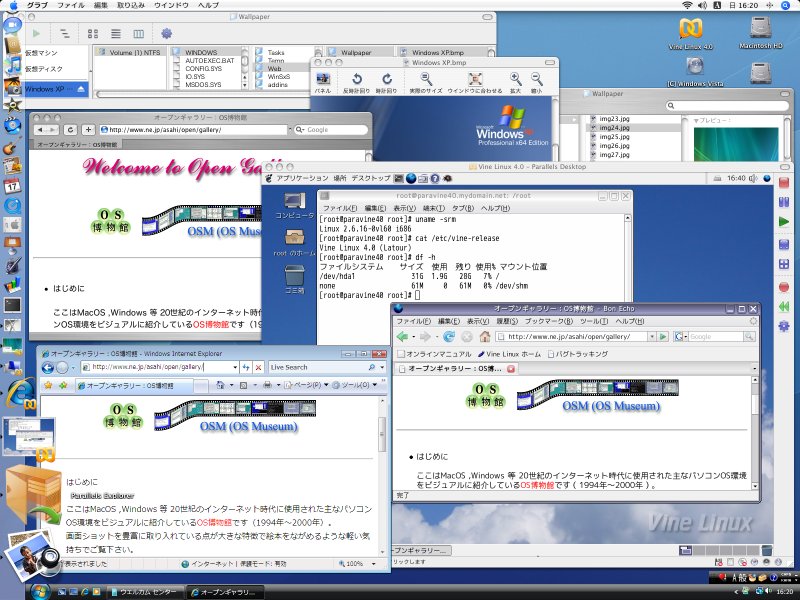800x600 pixels.
Task: Click the ウエルカム センター taskbar button
Action: [x=144, y=592]
